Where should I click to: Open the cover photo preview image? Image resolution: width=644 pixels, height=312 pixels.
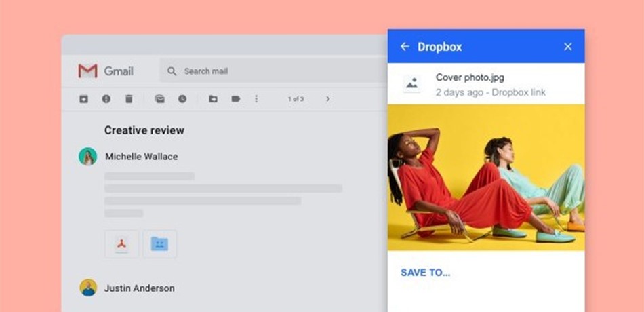pyautogui.click(x=486, y=178)
